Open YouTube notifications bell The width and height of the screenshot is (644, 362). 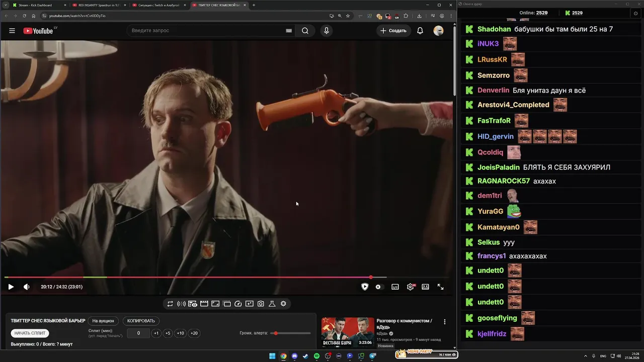(x=420, y=31)
